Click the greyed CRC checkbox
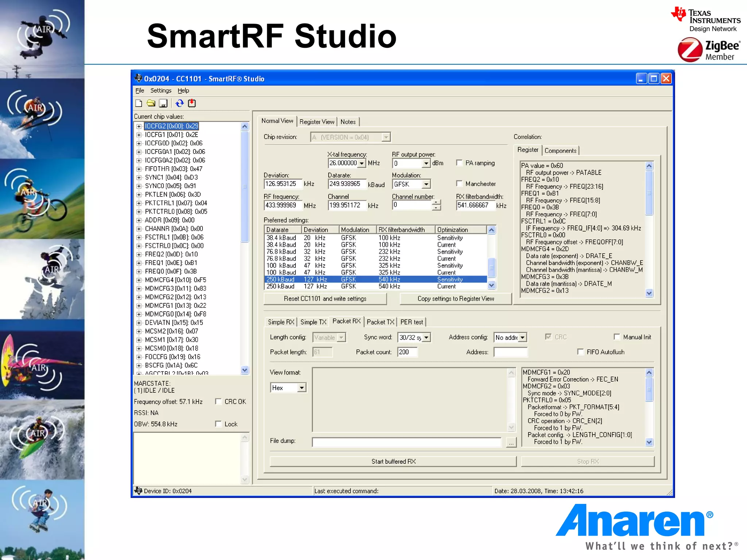This screenshot has width=747, height=560. pos(548,337)
